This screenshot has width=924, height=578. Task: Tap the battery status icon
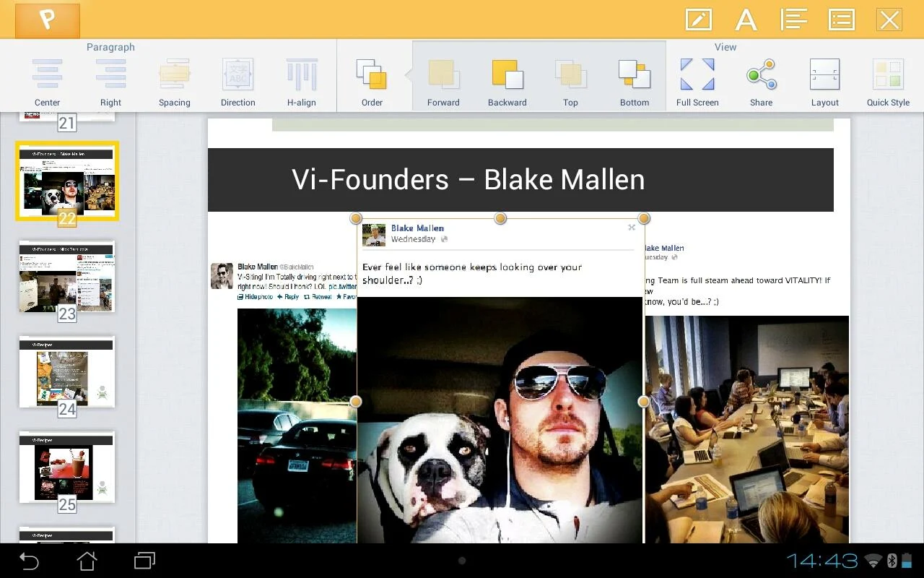[907, 561]
